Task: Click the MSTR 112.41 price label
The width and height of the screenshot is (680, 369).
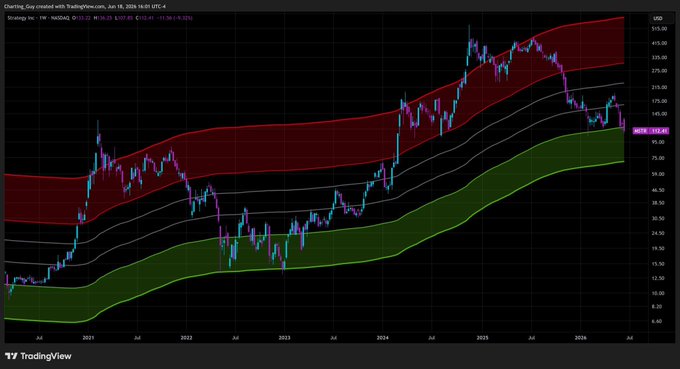Action: [x=651, y=131]
